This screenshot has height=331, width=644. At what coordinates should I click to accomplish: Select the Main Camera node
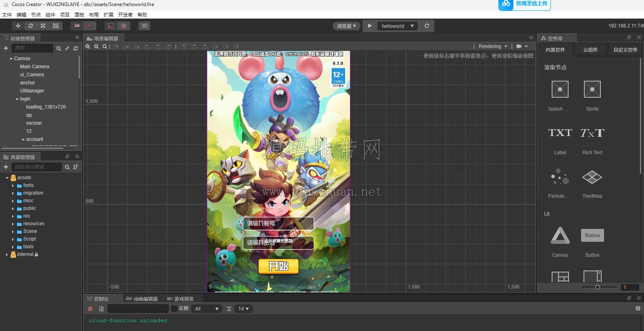35,67
